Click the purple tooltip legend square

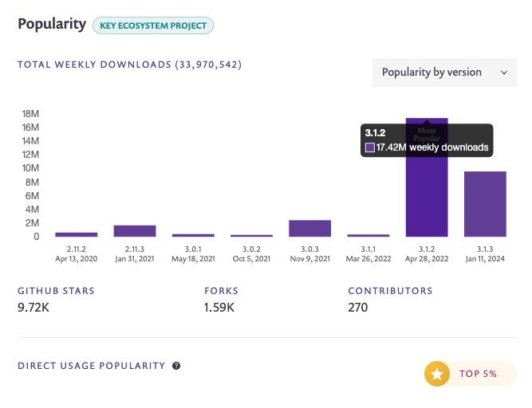click(370, 147)
